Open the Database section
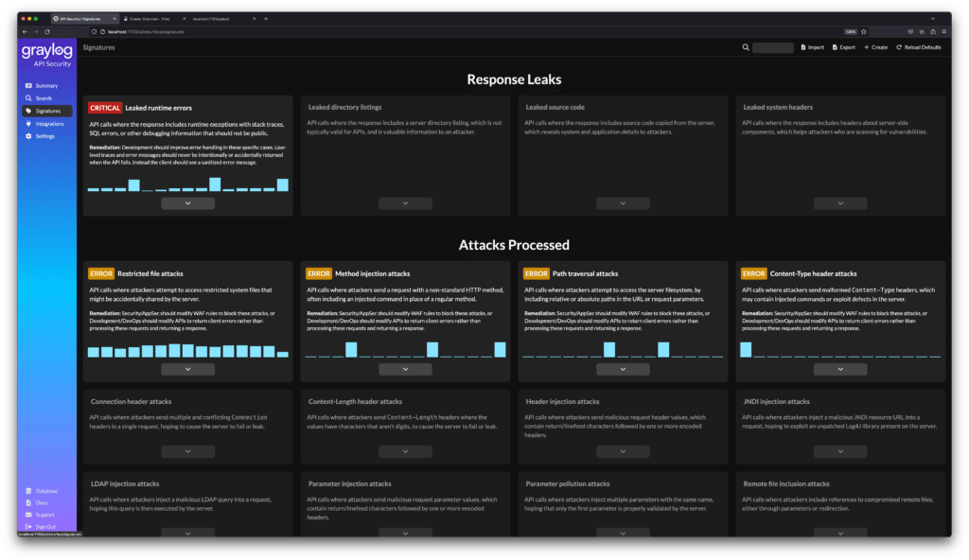Viewport: 969px width, 560px height. point(45,491)
